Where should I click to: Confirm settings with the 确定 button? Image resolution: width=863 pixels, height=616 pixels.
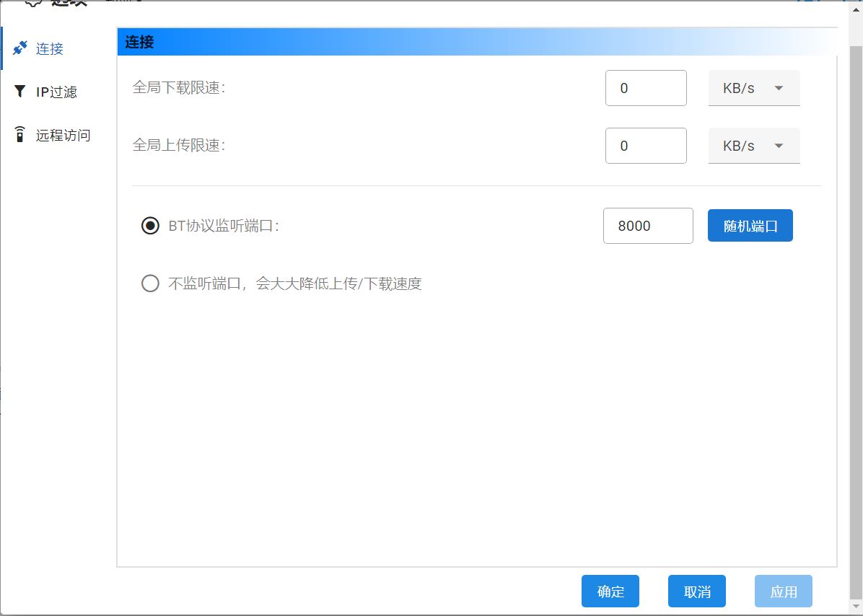610,591
